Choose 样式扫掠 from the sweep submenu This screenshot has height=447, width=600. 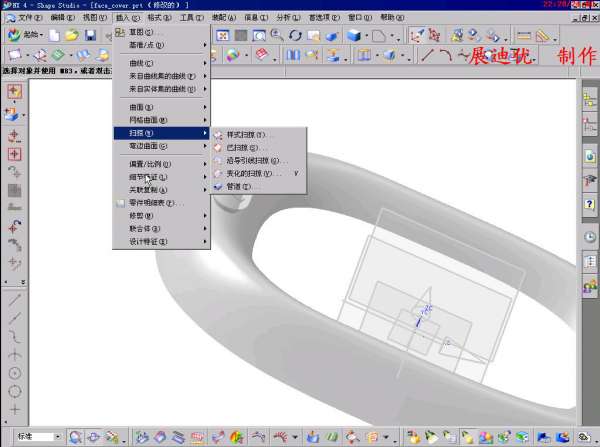249,134
